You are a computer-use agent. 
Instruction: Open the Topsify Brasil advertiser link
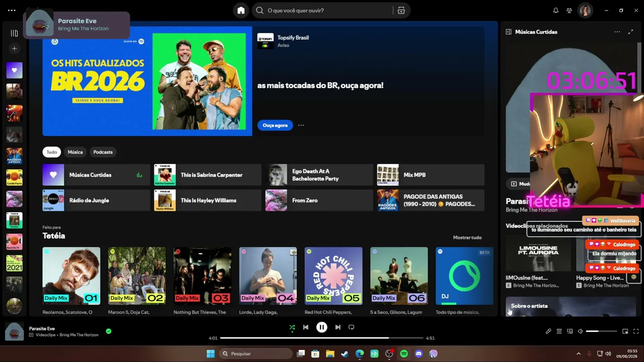[293, 38]
